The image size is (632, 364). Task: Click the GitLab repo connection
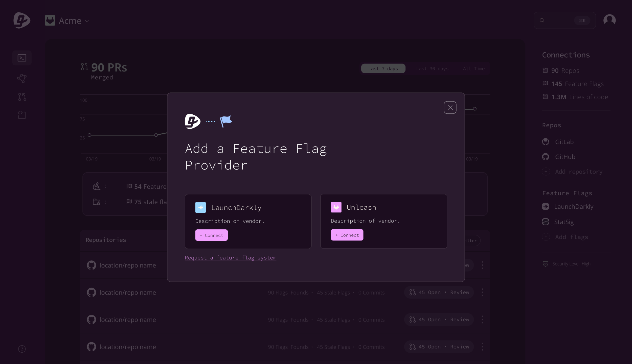coord(558,142)
